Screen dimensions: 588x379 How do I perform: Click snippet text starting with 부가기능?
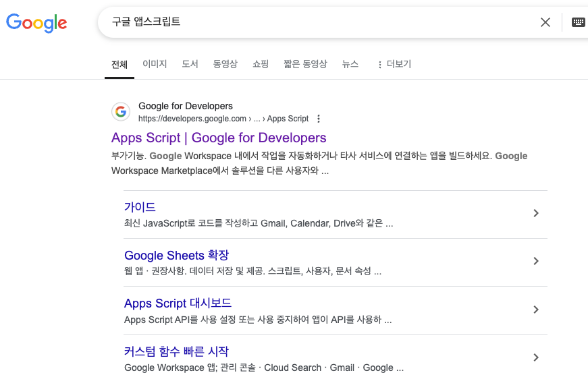(x=319, y=163)
